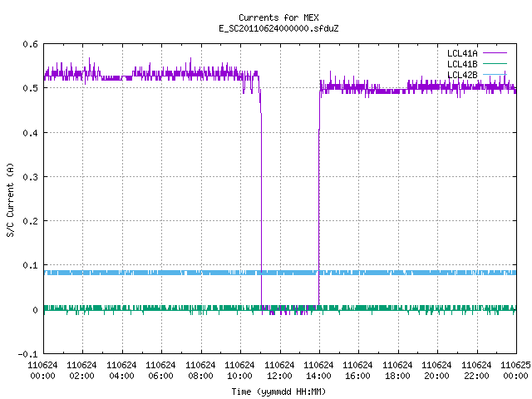Click the 110624 16:00 x-axis tick label
This screenshot has height=399, width=532.
tap(358, 371)
